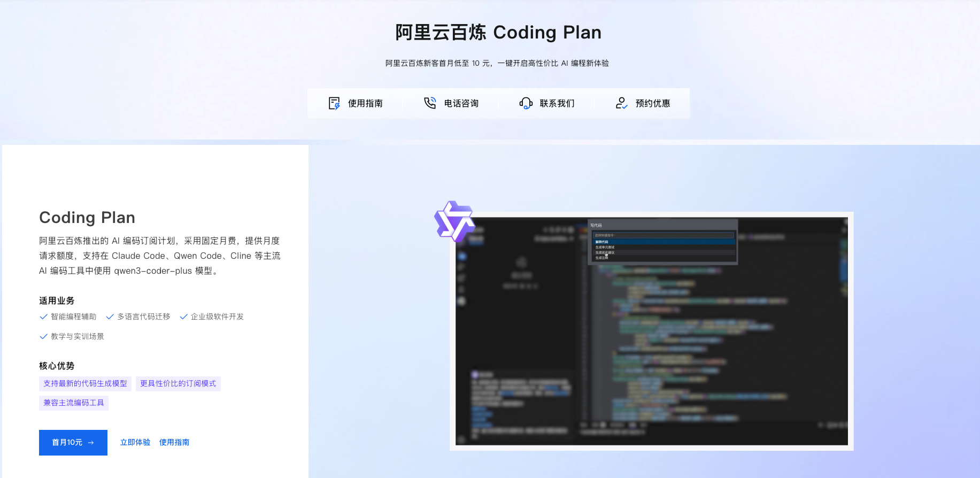Viewport: 980px width, 478px height.
Task: Click the 首月10元 button
Action: click(x=73, y=443)
